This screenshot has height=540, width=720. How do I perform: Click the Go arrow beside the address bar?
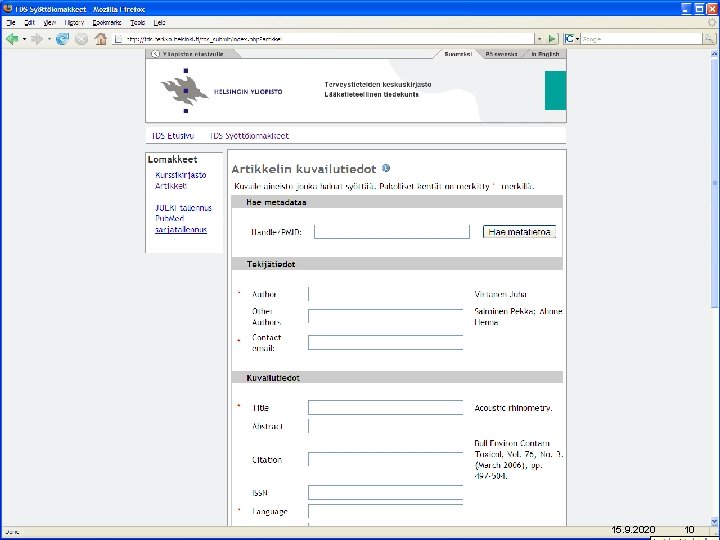(552, 39)
